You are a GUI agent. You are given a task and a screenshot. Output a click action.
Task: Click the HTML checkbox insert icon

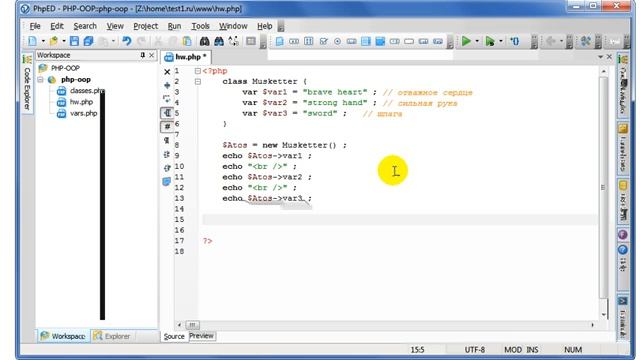(x=323, y=42)
